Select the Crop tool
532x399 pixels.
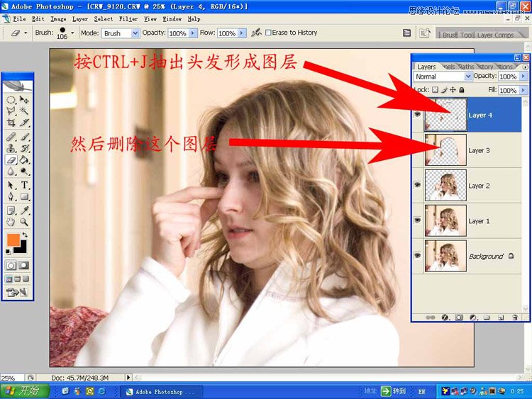[11, 123]
